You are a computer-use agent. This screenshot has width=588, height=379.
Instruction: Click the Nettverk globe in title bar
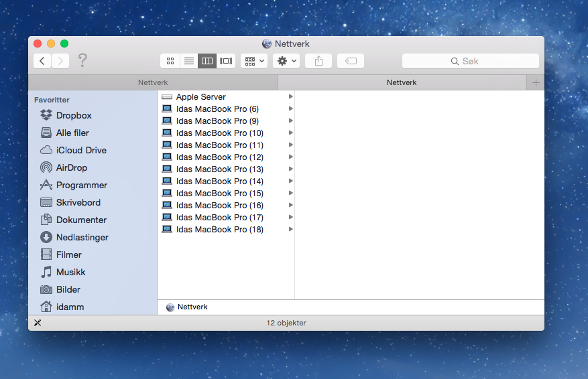click(267, 44)
